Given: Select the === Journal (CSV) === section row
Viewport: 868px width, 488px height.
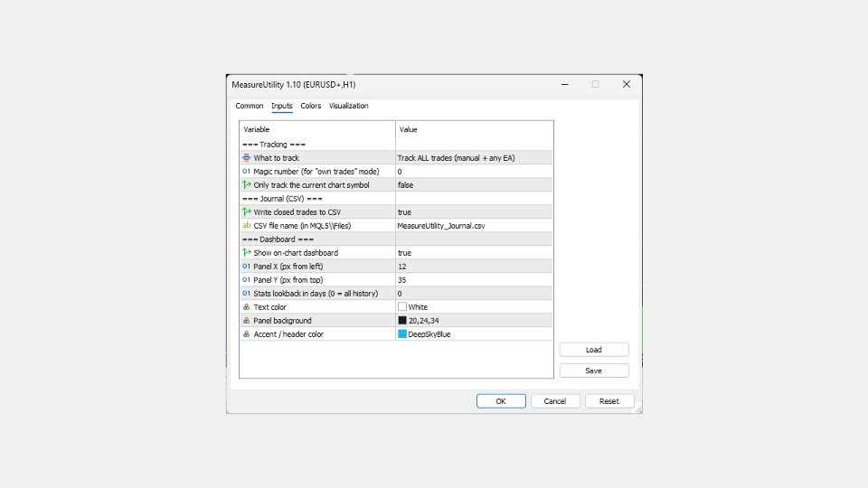Looking at the screenshot, I should [396, 199].
